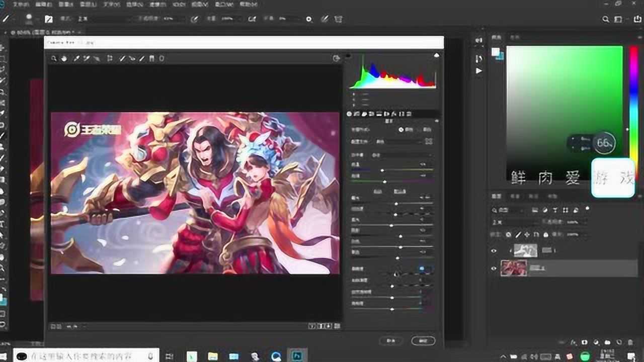
Task: Hide the selected bottom layer
Action: tap(494, 268)
